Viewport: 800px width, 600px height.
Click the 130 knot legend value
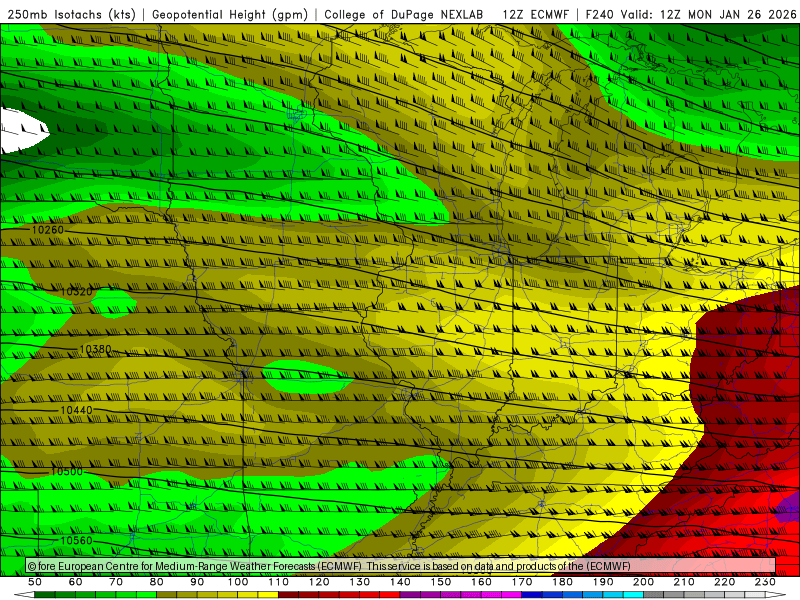click(360, 582)
